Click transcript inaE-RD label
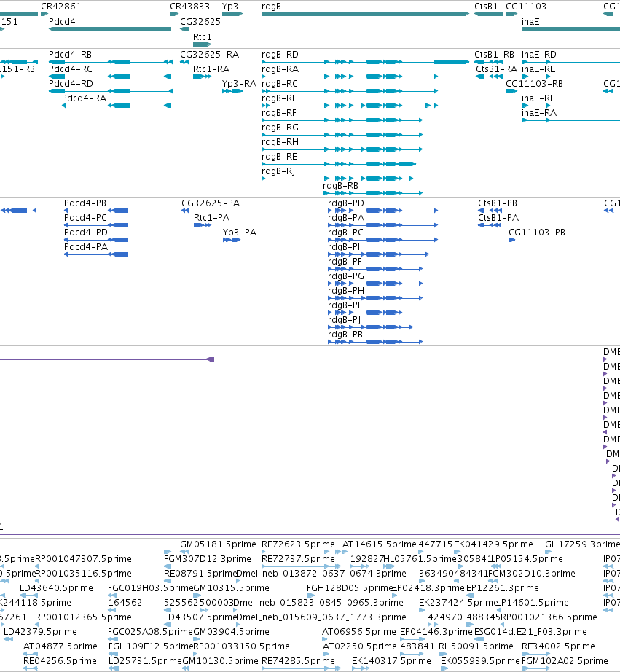 (539, 55)
